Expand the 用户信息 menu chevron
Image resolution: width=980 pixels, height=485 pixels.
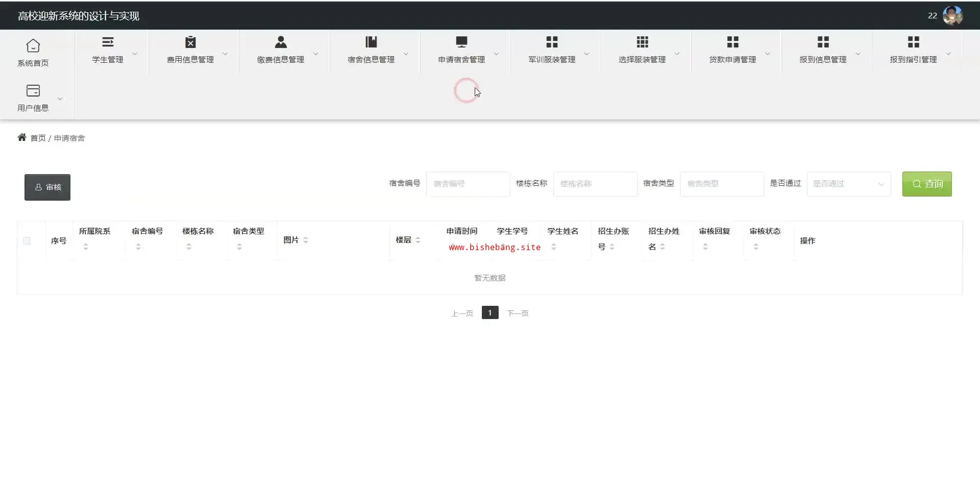point(60,99)
